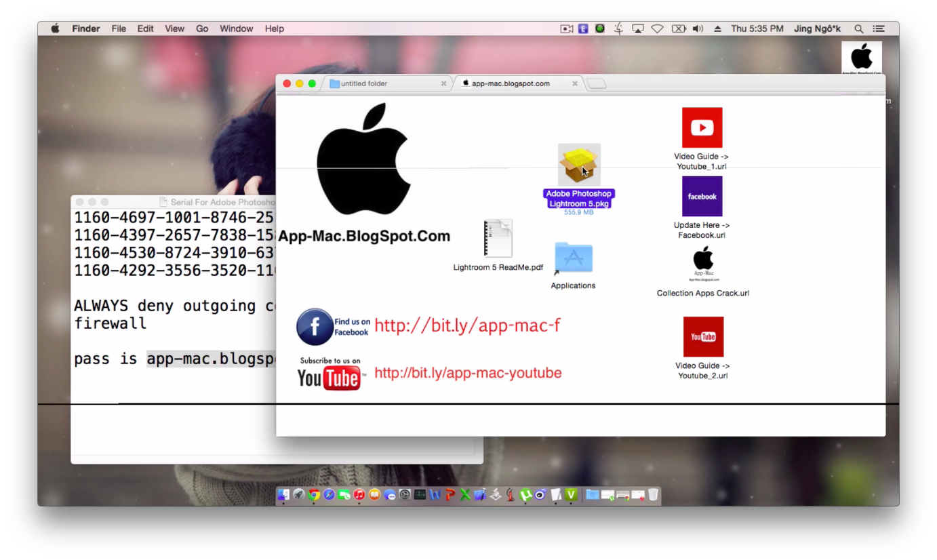Open the green V app in Dock
Image resolution: width=937 pixels, height=560 pixels.
[571, 495]
